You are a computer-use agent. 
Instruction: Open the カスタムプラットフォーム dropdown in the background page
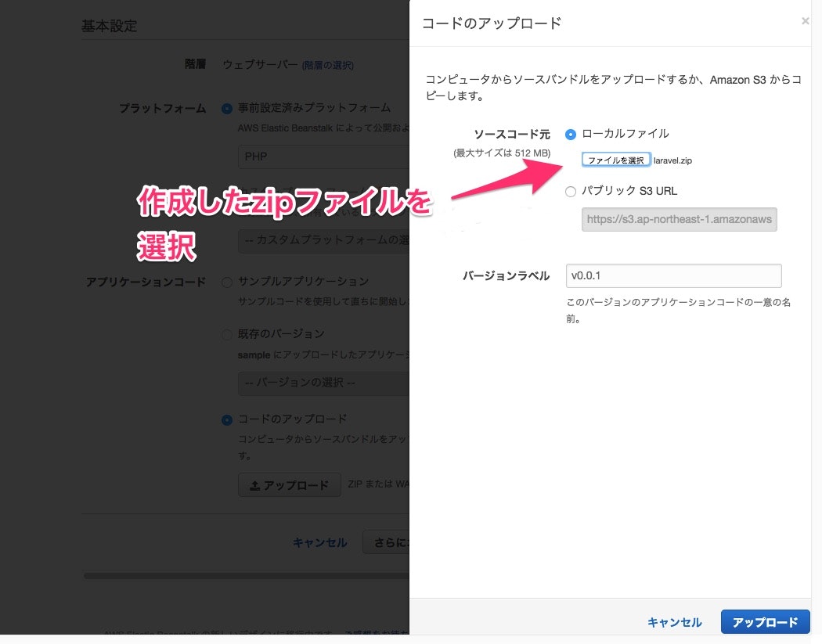click(323, 240)
